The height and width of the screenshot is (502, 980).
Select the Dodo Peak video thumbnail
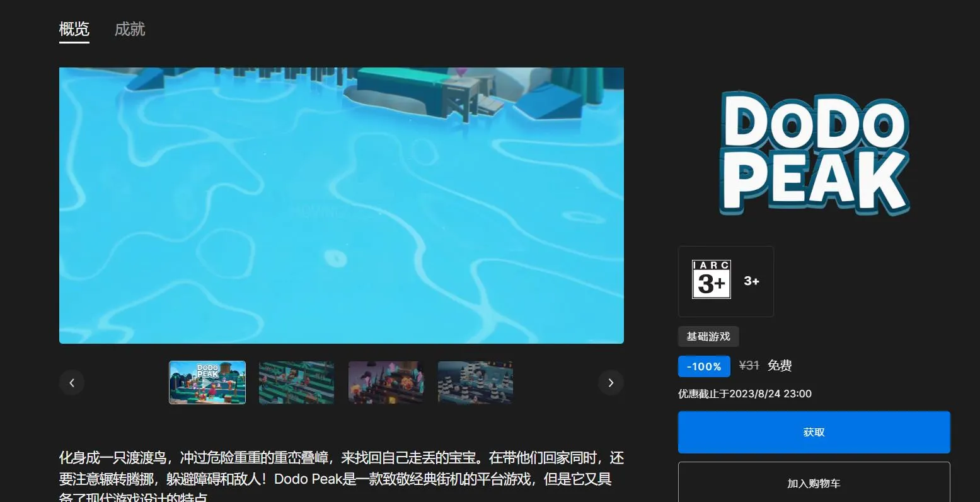pos(207,382)
